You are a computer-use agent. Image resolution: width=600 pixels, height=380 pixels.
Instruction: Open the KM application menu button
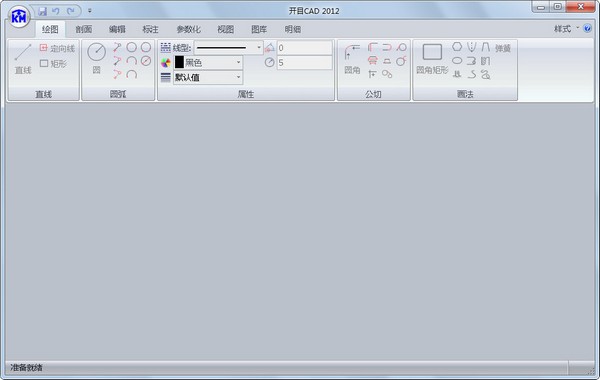(x=19, y=16)
